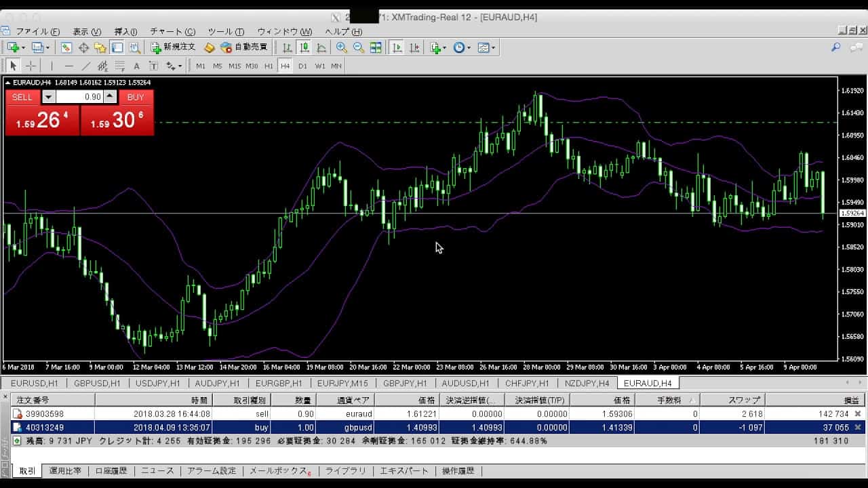Select the crosshair tool

[x=31, y=66]
